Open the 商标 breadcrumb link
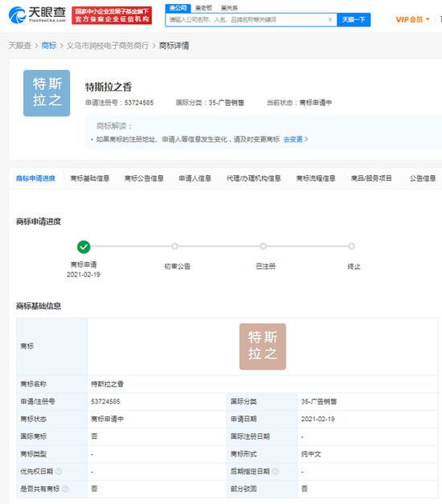This screenshot has width=442, height=504. tap(49, 46)
